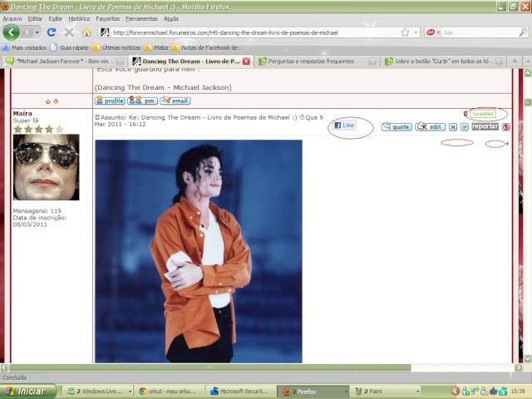Click the plus sign below reportar
Screen dimensions: 532x399
click(x=507, y=144)
